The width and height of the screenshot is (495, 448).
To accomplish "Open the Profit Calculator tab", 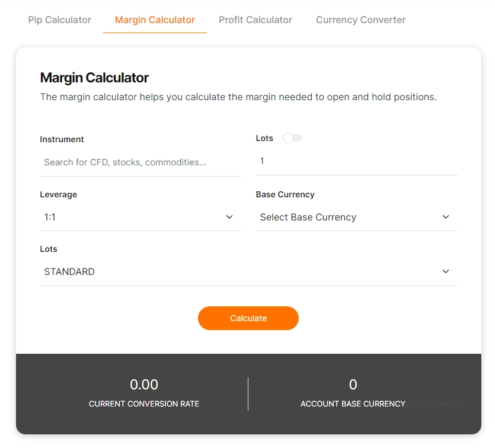I will (x=255, y=20).
